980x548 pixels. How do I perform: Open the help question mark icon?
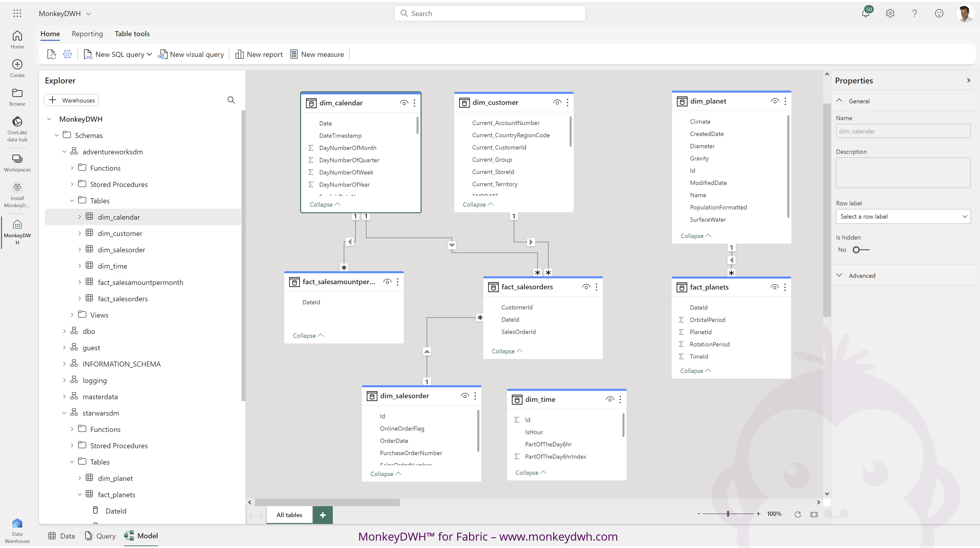(915, 13)
